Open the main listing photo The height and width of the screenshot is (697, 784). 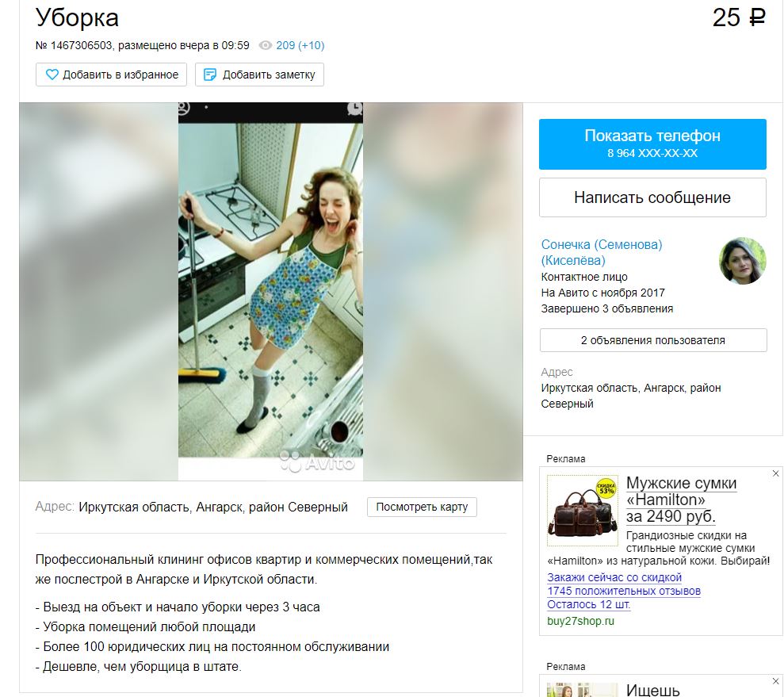click(x=270, y=292)
